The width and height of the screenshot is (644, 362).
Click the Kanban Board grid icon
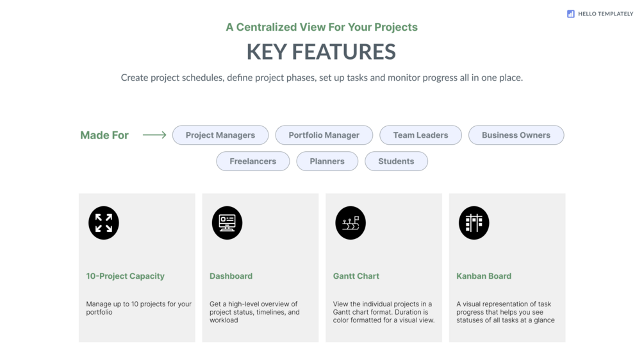pyautogui.click(x=474, y=223)
